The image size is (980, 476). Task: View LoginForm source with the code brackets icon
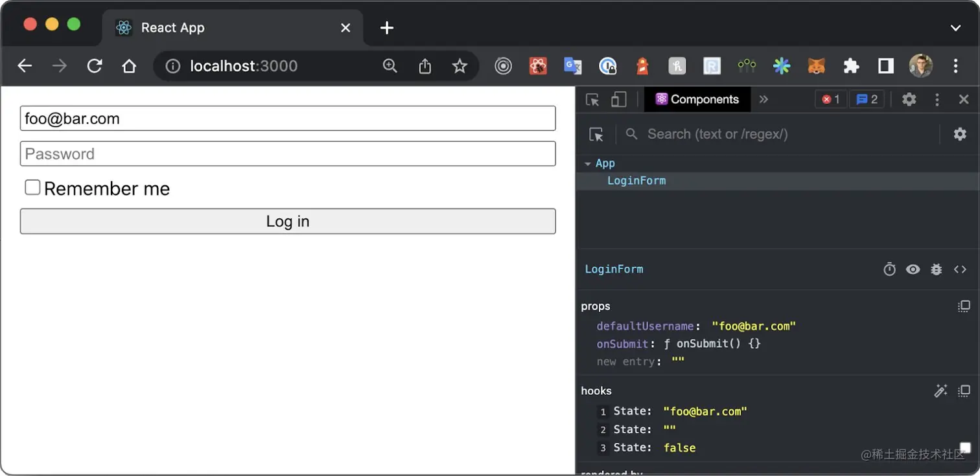960,269
